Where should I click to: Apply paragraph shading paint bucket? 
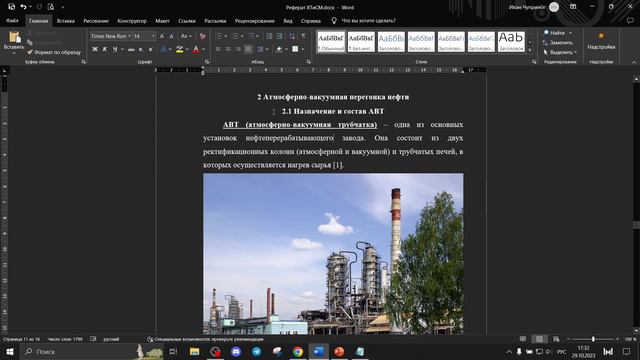279,49
